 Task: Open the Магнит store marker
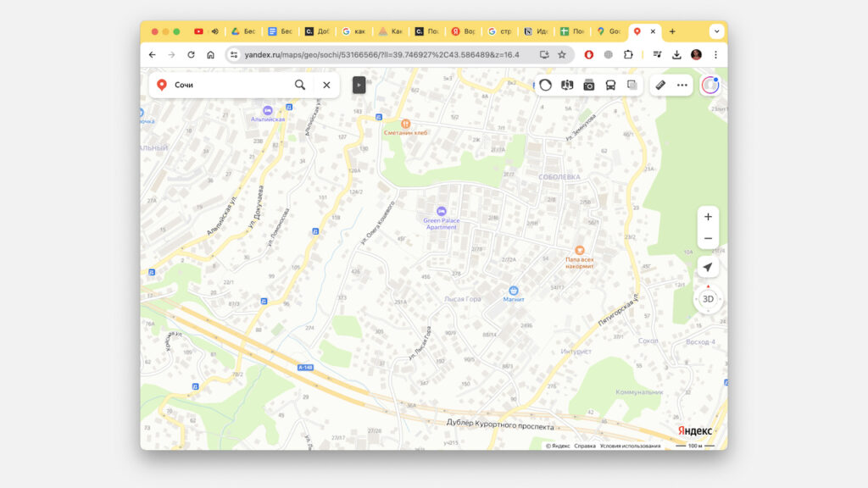pyautogui.click(x=514, y=290)
